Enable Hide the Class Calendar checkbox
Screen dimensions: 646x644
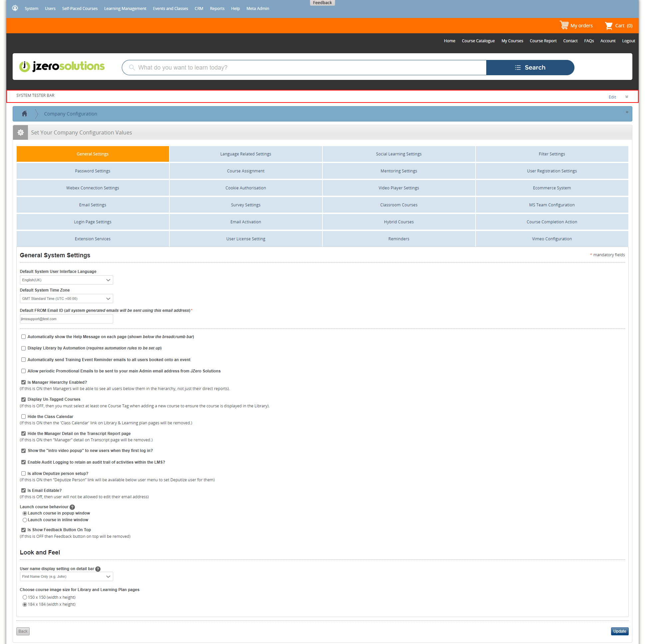[23, 416]
